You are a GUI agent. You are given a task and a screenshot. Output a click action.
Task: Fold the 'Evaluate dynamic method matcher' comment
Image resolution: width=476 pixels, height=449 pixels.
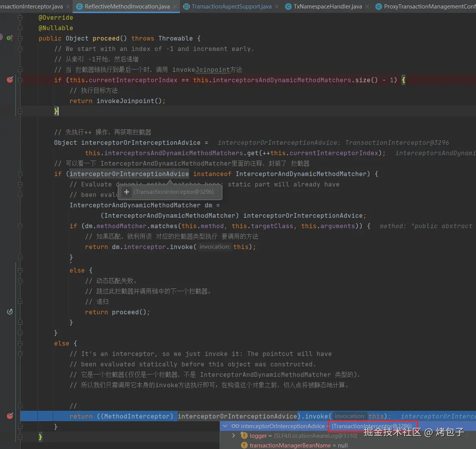(x=20, y=185)
